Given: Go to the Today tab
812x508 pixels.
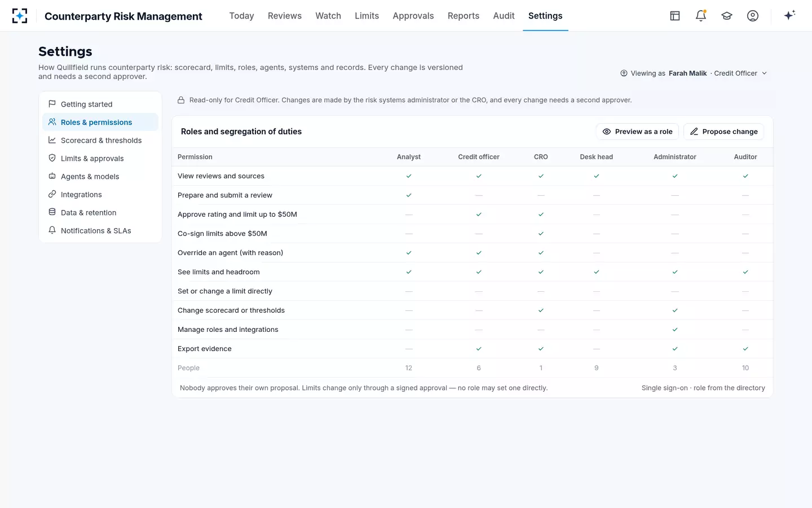Looking at the screenshot, I should click(241, 16).
